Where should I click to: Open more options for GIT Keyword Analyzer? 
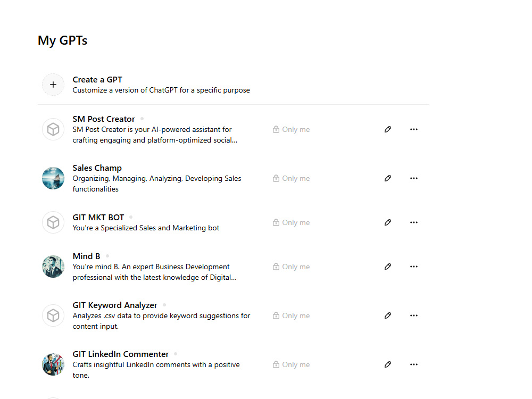[413, 315]
